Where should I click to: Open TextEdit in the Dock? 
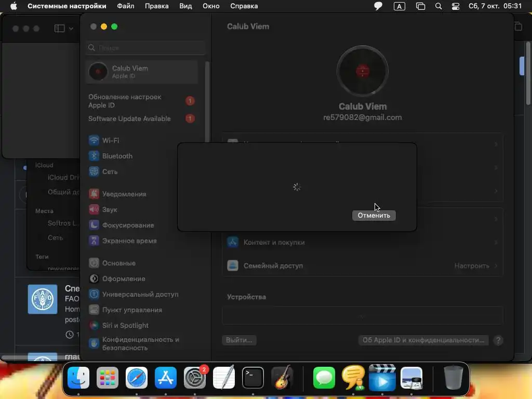tap(224, 378)
